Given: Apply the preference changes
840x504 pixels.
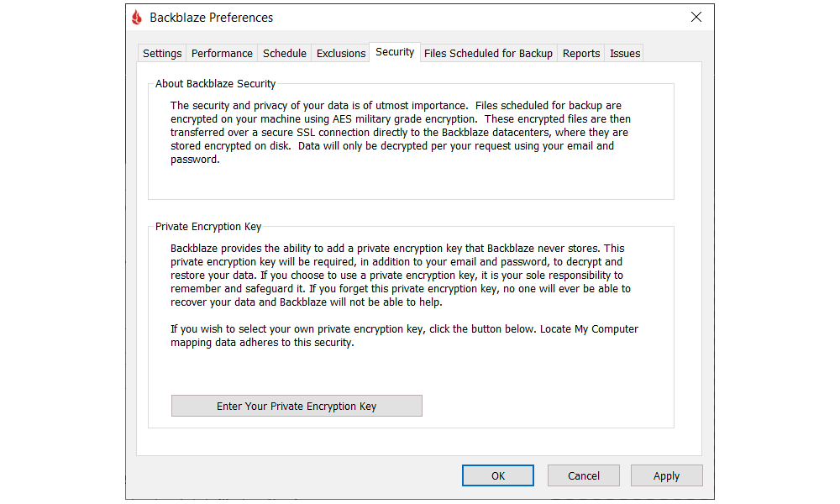Looking at the screenshot, I should (666, 475).
